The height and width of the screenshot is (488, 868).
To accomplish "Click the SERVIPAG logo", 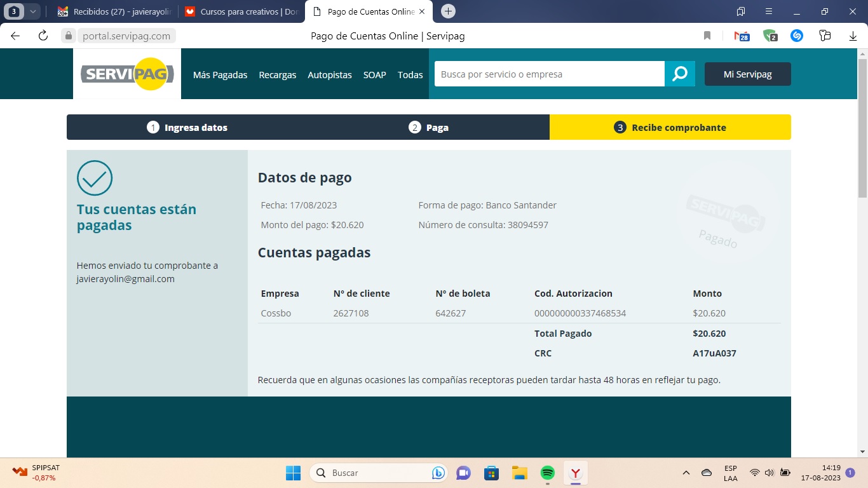I will tap(126, 74).
